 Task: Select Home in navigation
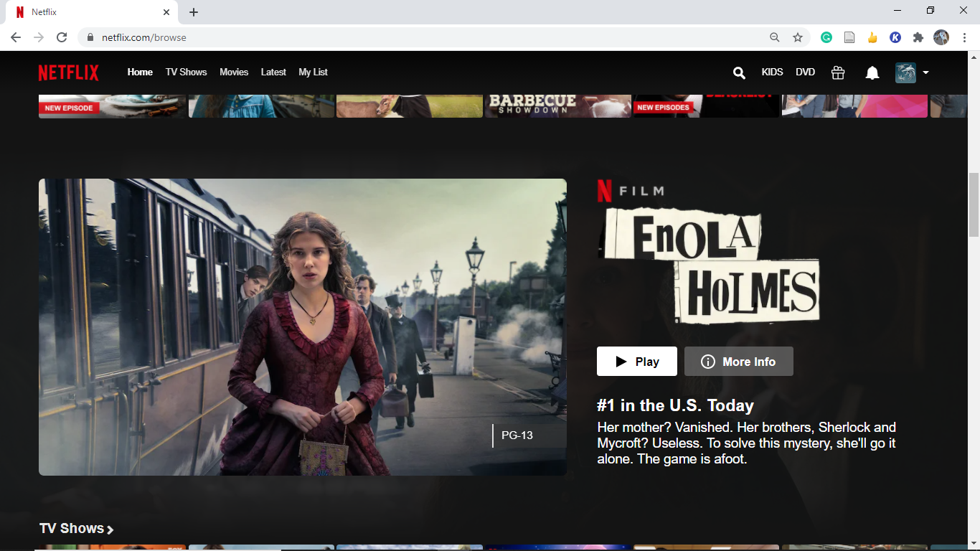point(140,72)
